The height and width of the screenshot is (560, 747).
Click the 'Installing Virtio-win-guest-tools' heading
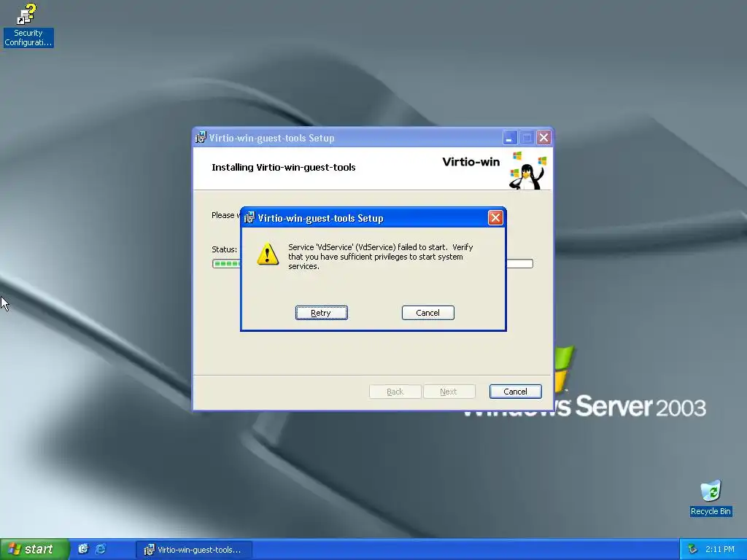(284, 167)
